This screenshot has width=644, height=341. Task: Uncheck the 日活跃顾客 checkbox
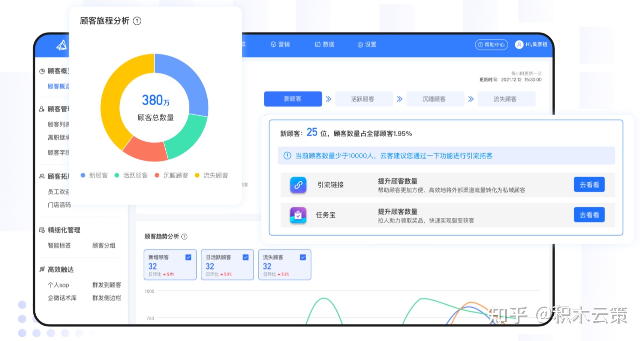[246, 257]
